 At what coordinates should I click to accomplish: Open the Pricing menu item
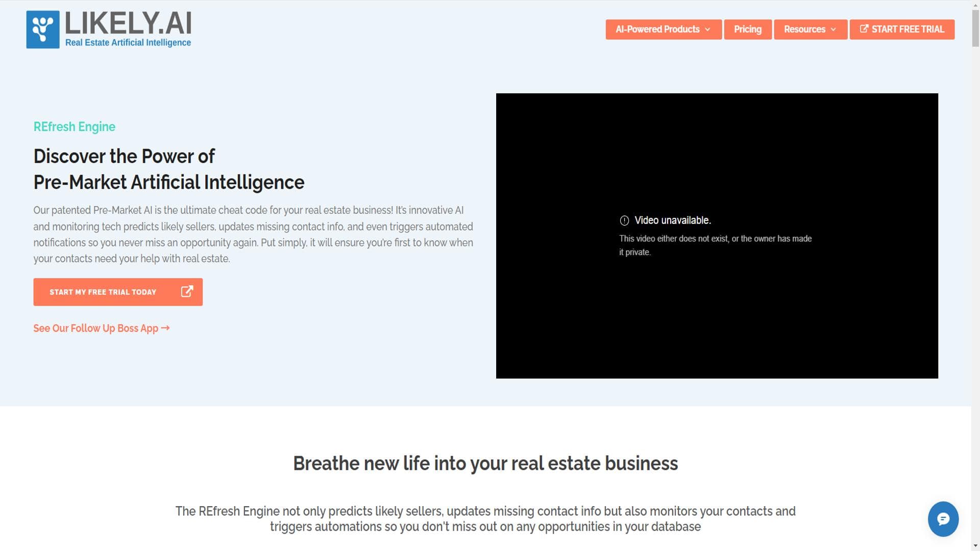tap(747, 29)
